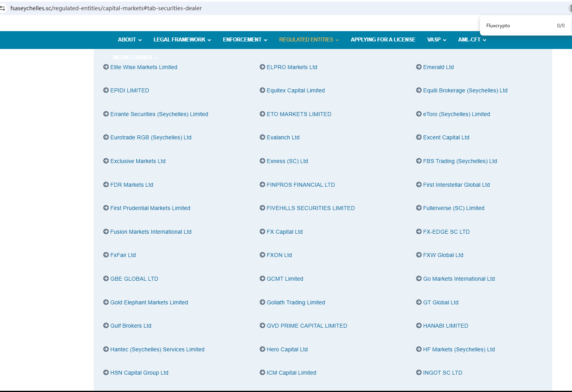The height and width of the screenshot is (392, 572).
Task: Click the browser address bar URL
Action: pos(106,8)
